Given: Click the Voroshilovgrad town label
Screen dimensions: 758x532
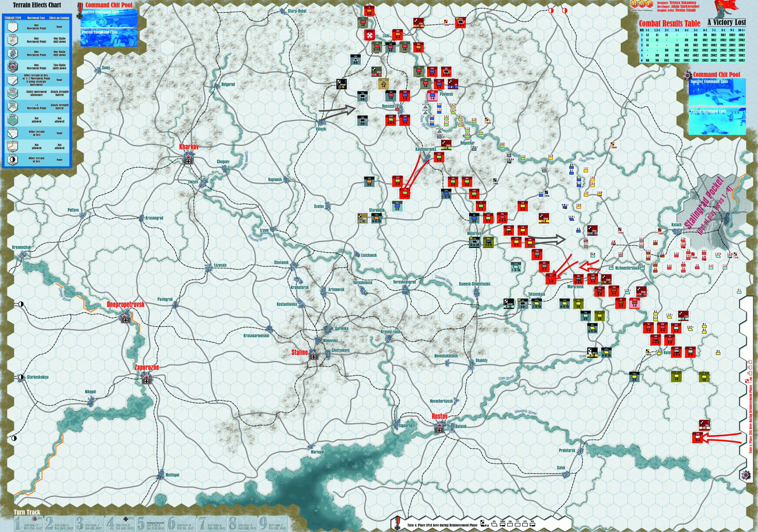Looking at the screenshot, I should [404, 282].
